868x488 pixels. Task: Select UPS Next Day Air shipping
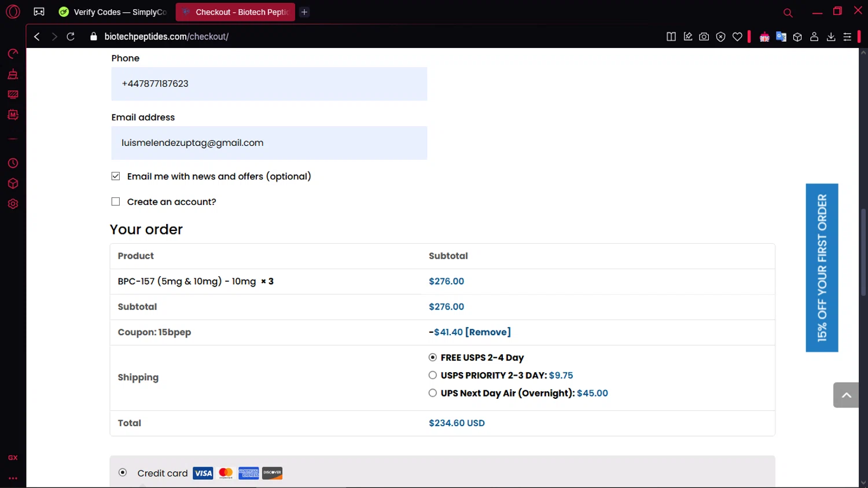coord(433,392)
